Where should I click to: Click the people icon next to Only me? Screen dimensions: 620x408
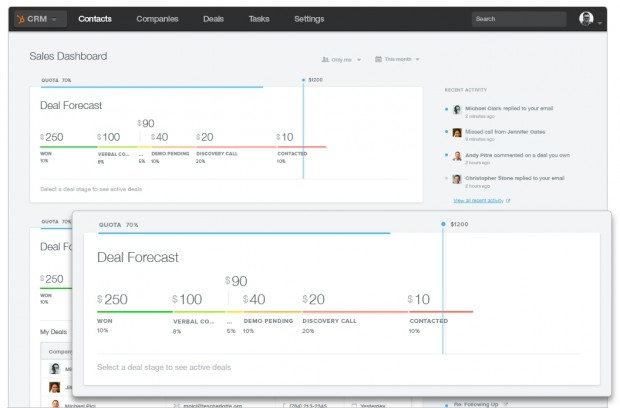pos(325,59)
